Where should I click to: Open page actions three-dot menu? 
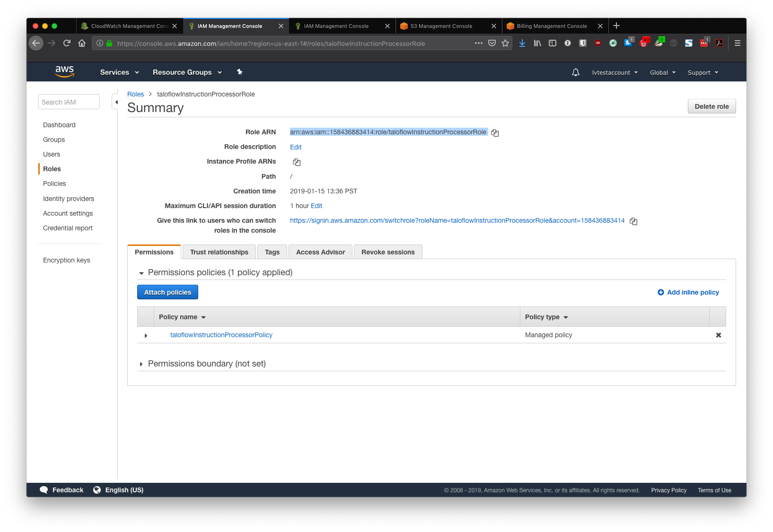click(479, 43)
